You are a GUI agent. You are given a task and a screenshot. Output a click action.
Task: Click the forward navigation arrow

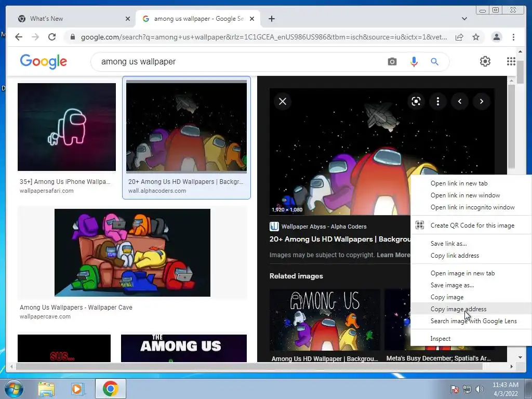coord(35,37)
